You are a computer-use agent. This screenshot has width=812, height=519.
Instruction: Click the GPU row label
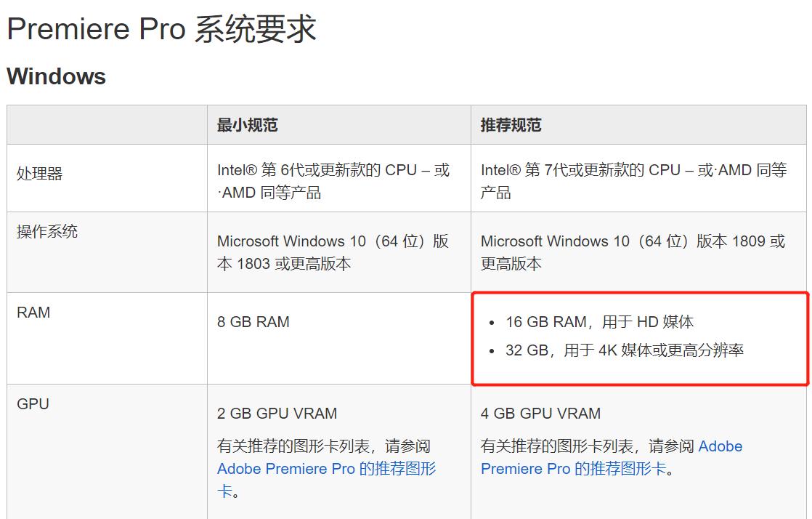click(x=33, y=404)
